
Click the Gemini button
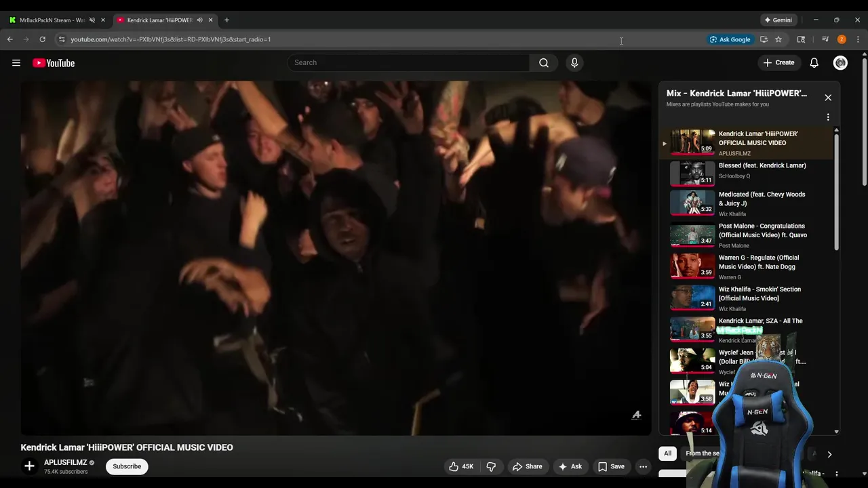[x=778, y=20]
